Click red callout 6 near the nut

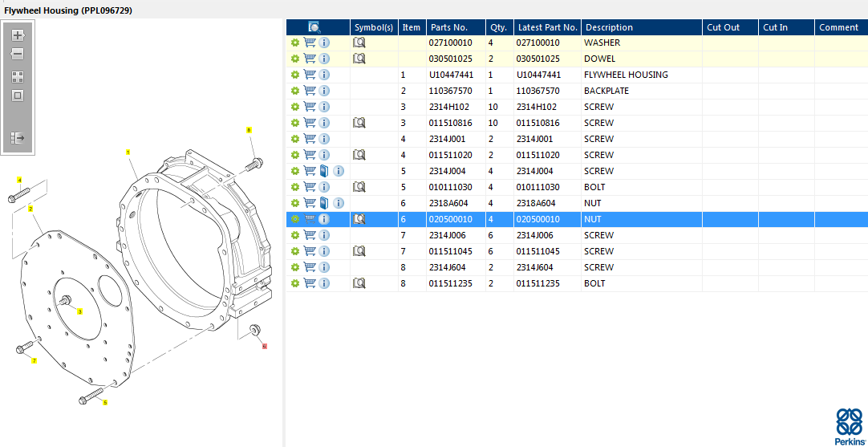264,347
